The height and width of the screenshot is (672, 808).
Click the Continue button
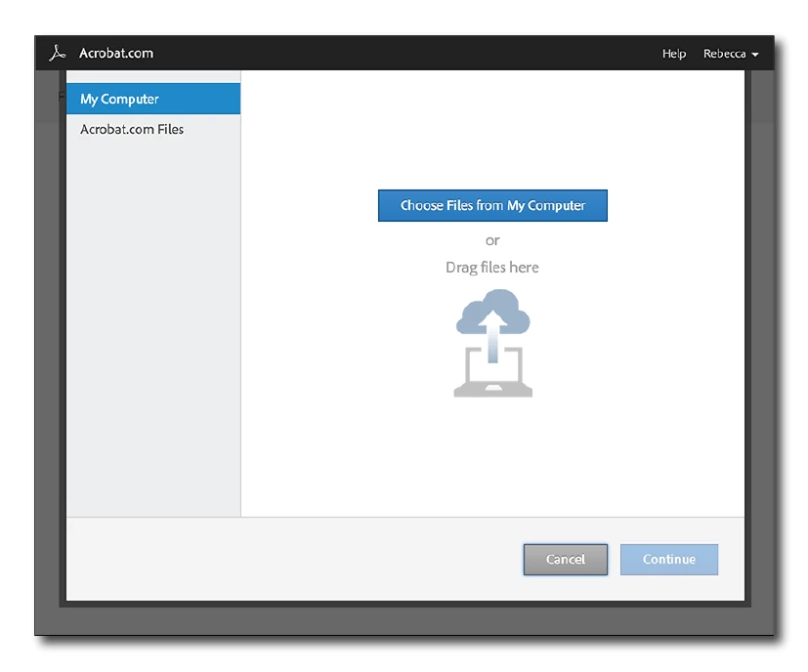[x=669, y=559]
